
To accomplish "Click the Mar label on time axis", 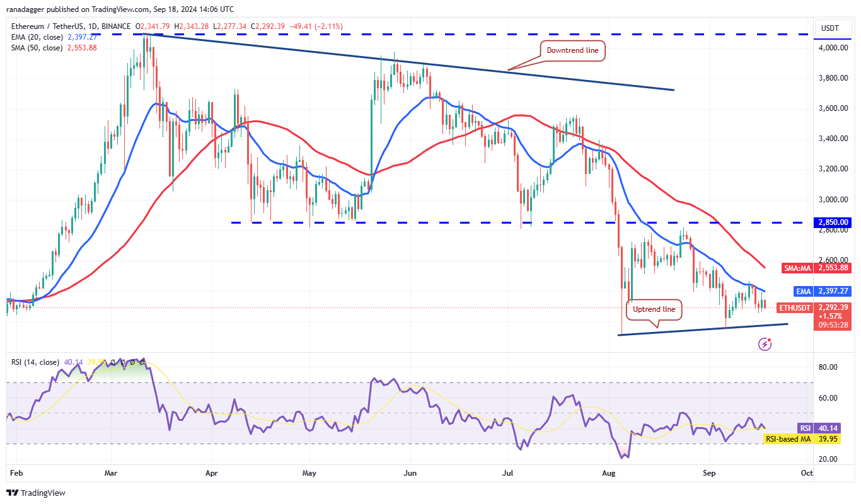I will click(x=111, y=472).
